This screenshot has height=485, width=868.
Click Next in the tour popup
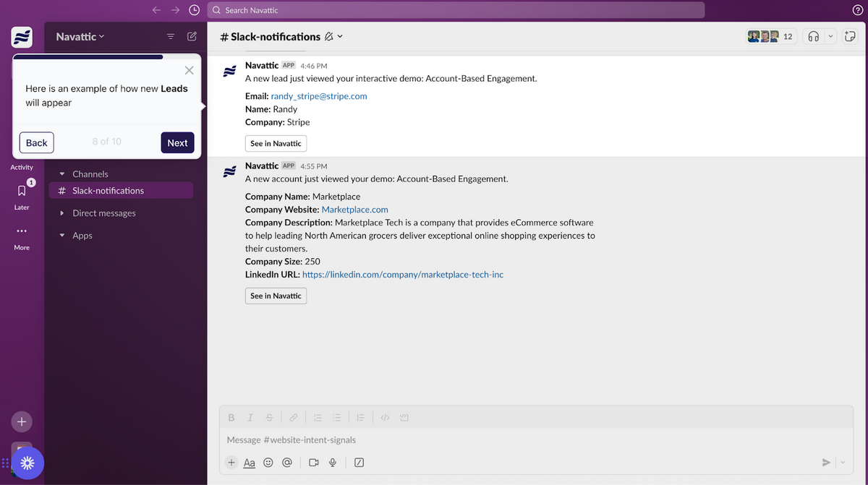tap(177, 142)
